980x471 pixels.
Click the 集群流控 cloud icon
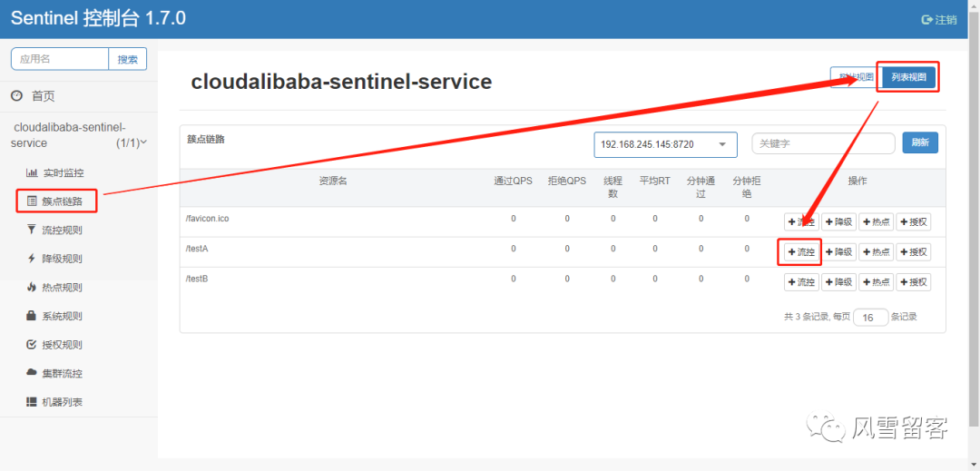[x=31, y=373]
